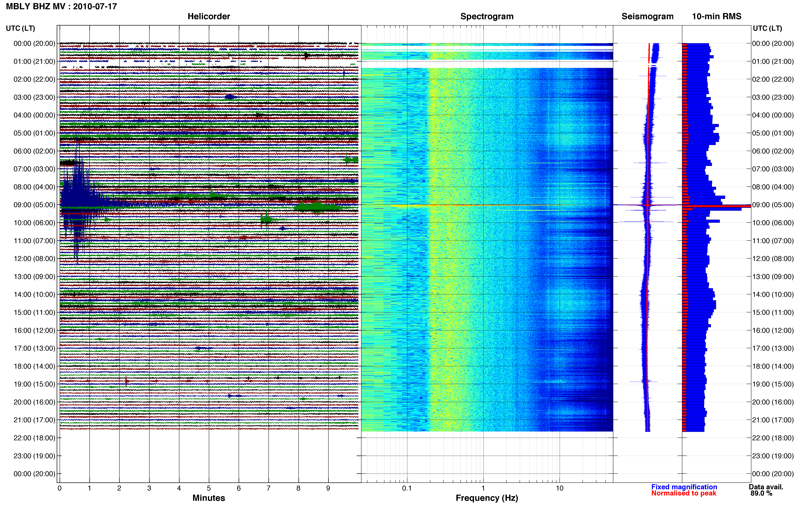Image resolution: width=812 pixels, height=508 pixels.
Task: Select left time label '01:00 (21:00)'
Action: pos(34,62)
